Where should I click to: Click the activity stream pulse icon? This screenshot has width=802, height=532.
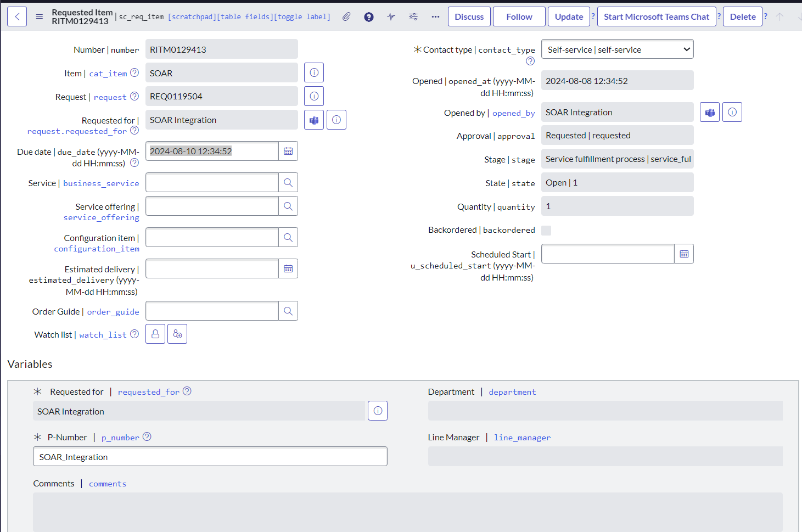point(391,17)
